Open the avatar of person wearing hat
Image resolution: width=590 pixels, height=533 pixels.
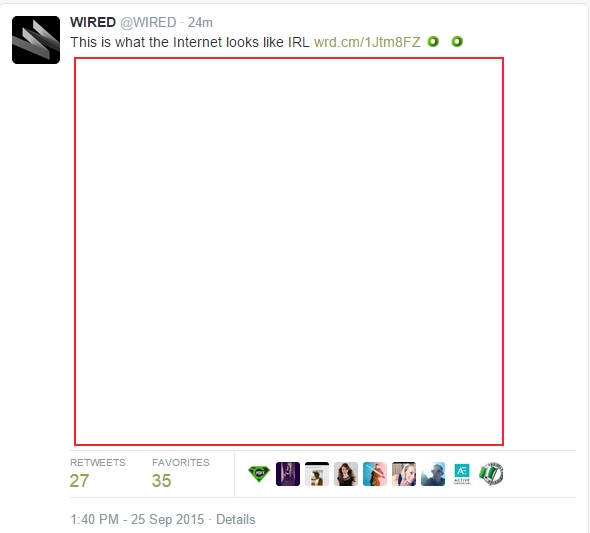click(x=317, y=474)
